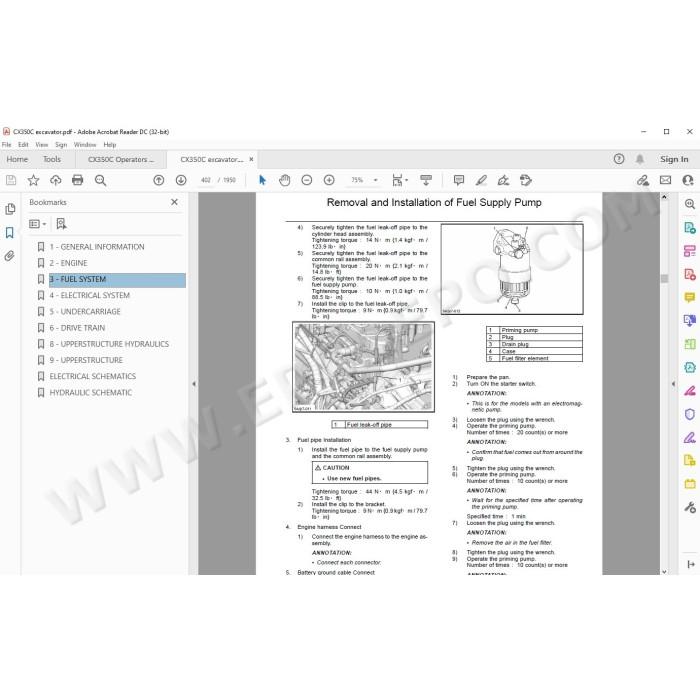700x700 pixels.
Task: Close the CX350C excavator tab
Action: [x=251, y=159]
